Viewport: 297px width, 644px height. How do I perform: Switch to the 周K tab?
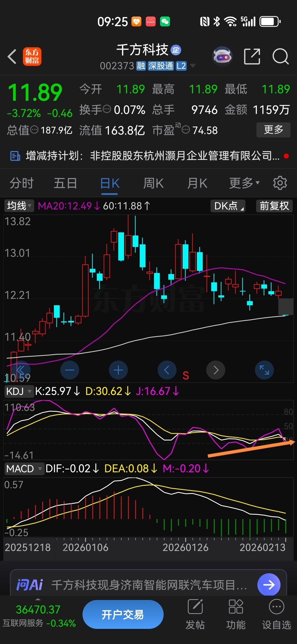[153, 183]
